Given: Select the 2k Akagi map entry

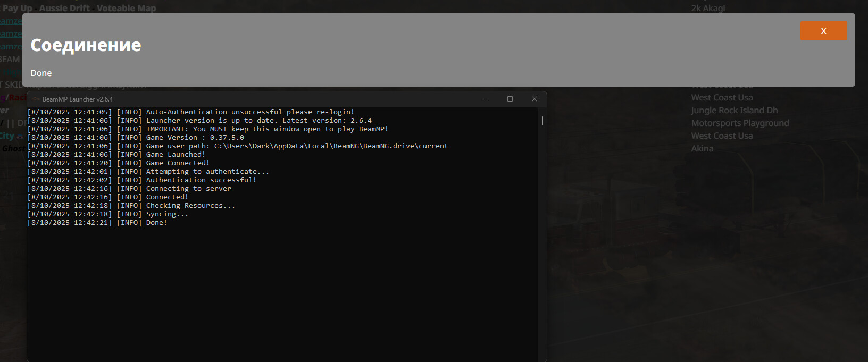Looking at the screenshot, I should click(x=707, y=8).
